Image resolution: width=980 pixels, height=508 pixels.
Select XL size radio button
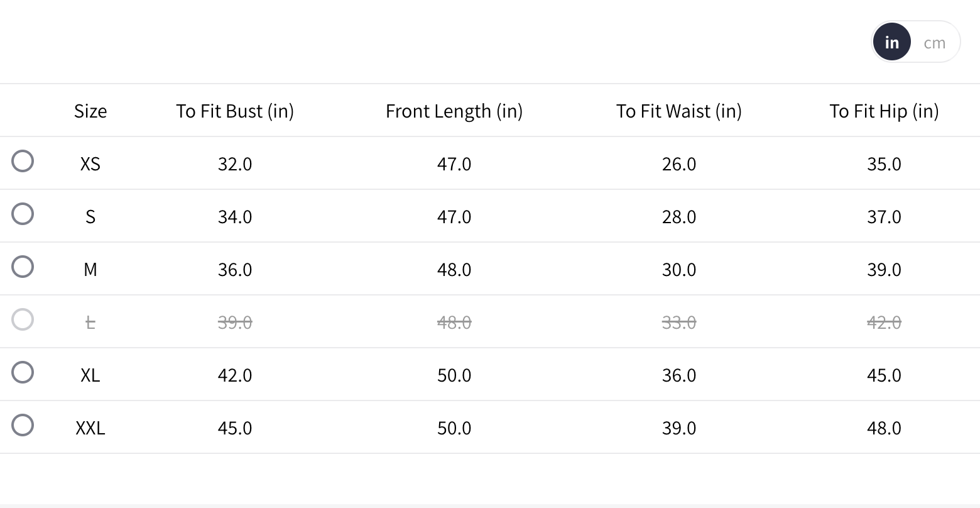click(23, 372)
